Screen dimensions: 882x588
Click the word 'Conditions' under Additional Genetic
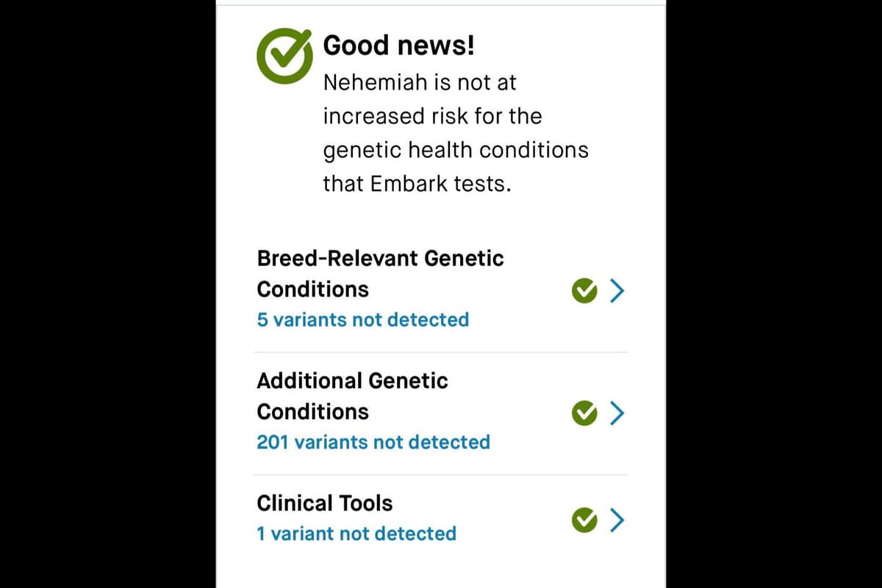(313, 412)
